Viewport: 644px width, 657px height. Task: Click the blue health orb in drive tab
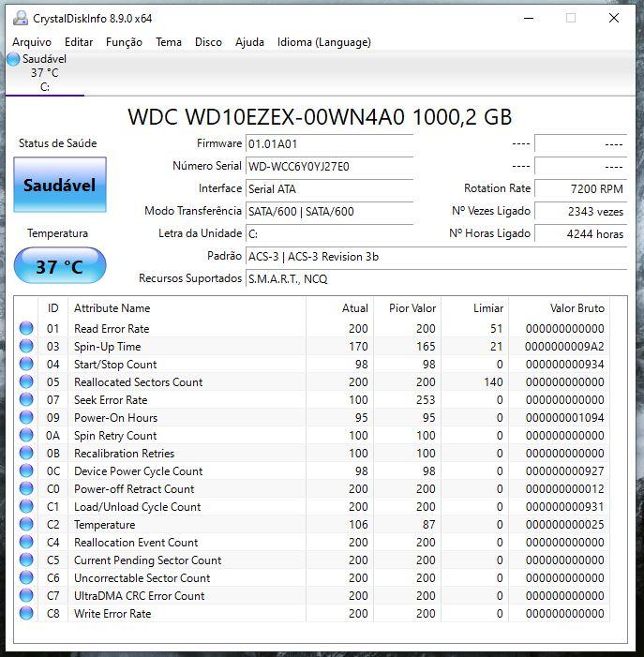tap(13, 59)
